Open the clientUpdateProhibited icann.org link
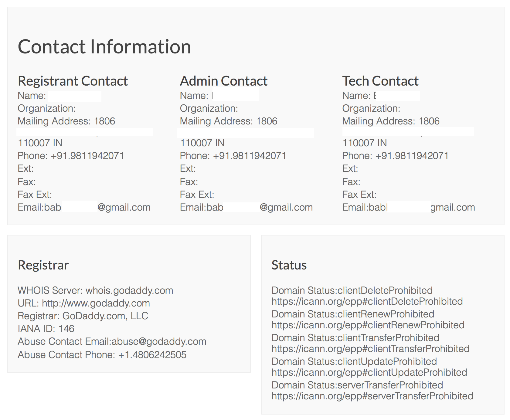Screen dimensions: 510x420 [x=369, y=372]
